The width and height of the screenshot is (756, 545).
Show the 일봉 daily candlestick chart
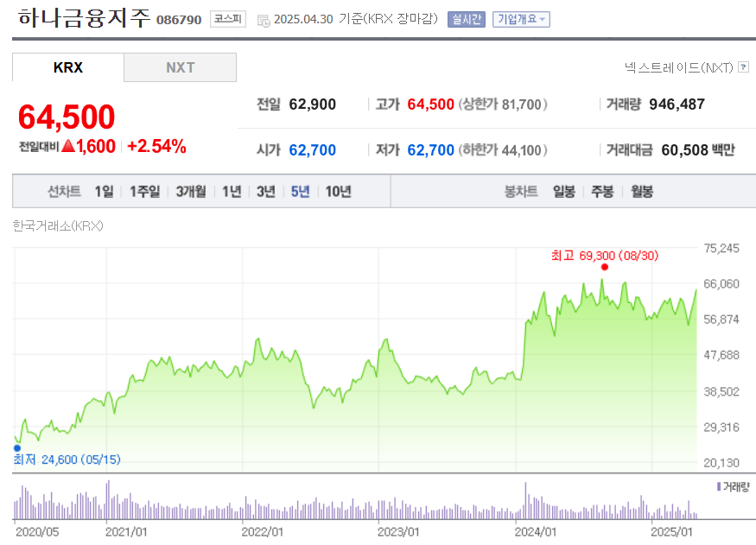pos(564,191)
